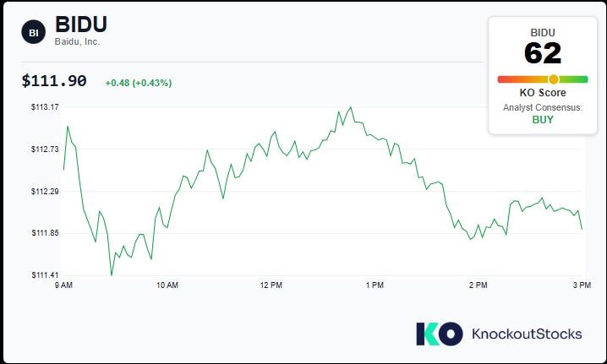The height and width of the screenshot is (364, 607).
Task: Click the KO logo icon
Action: (439, 334)
